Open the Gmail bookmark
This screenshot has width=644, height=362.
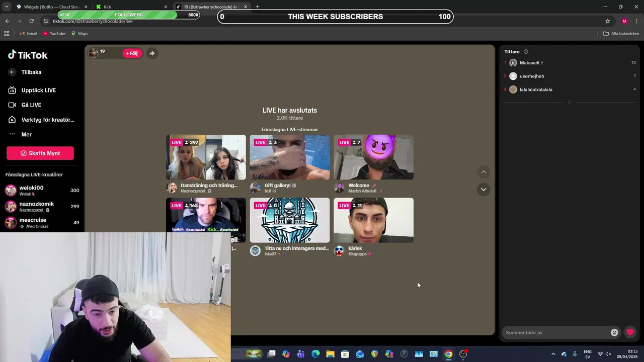(28, 34)
